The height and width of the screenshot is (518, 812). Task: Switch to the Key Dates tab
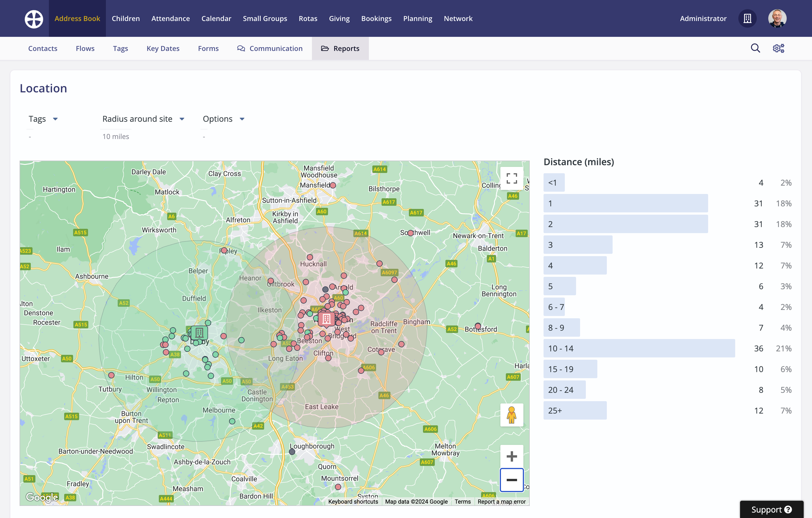163,49
